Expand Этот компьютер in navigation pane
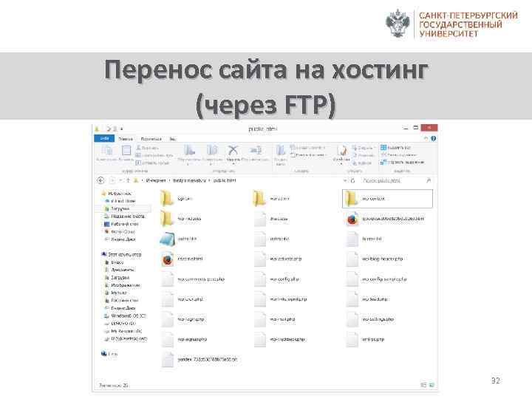This screenshot has width=532, height=399. click(121, 254)
